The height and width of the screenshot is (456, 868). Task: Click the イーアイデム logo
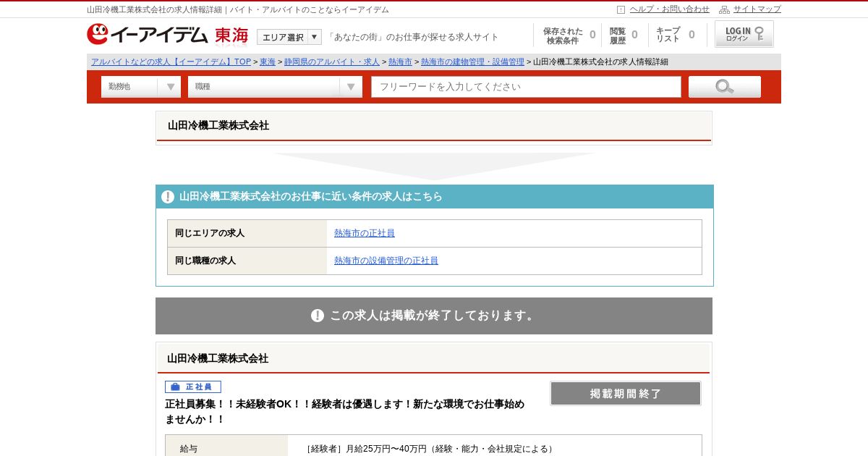[148, 34]
